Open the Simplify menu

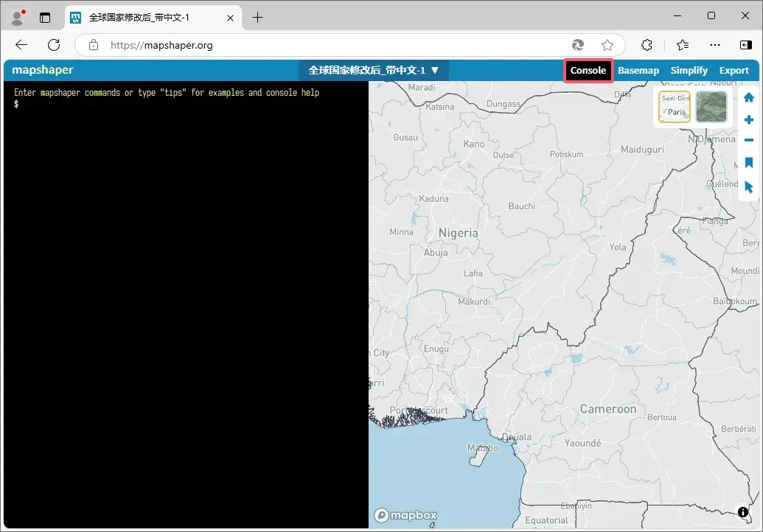pos(689,70)
